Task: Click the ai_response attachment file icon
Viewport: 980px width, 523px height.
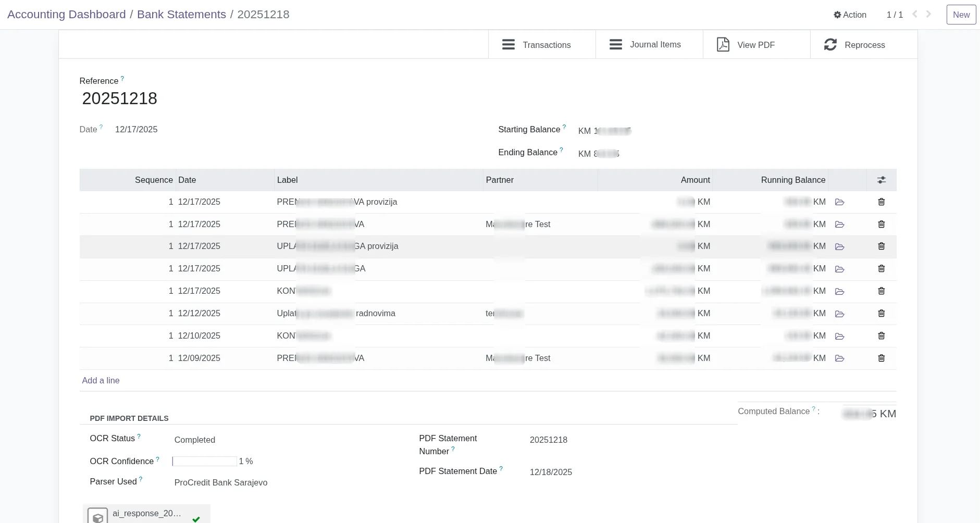Action: click(x=97, y=516)
